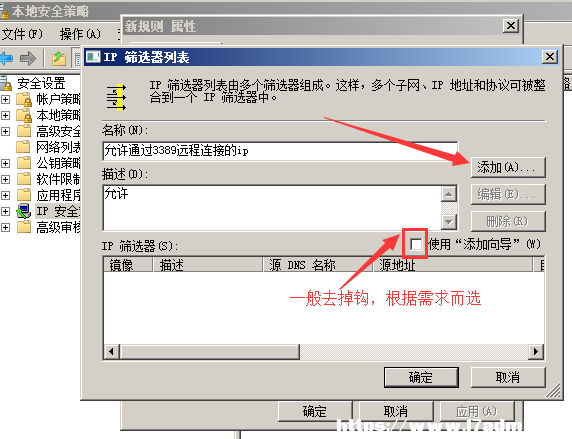
Task: Select the IP 安全 policy tree icon
Action: [x=24, y=211]
